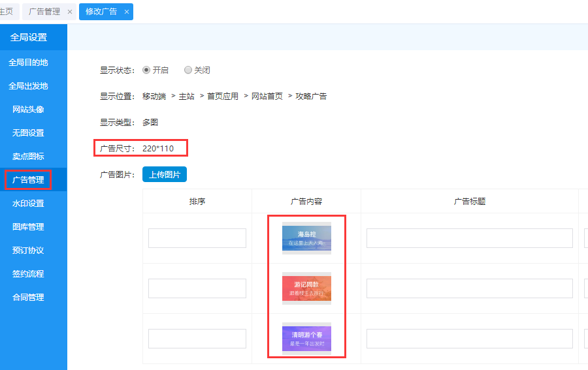The width and height of the screenshot is (588, 370).
Task: Go to 图库管理 page
Action: (28, 227)
